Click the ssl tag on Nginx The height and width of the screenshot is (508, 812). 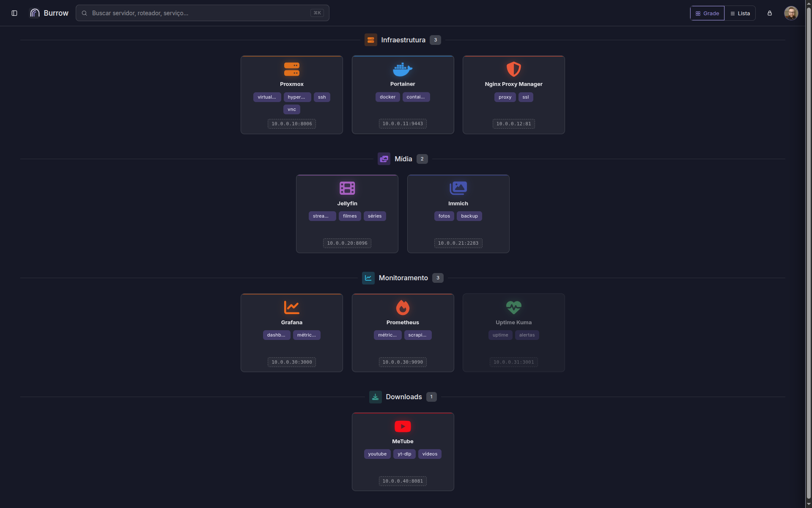coord(526,97)
